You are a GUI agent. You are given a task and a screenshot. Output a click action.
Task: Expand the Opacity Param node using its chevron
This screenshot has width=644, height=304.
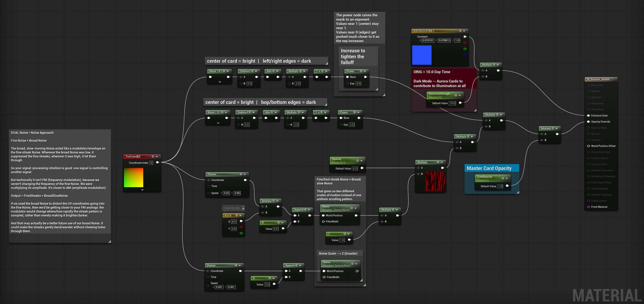[362, 160]
